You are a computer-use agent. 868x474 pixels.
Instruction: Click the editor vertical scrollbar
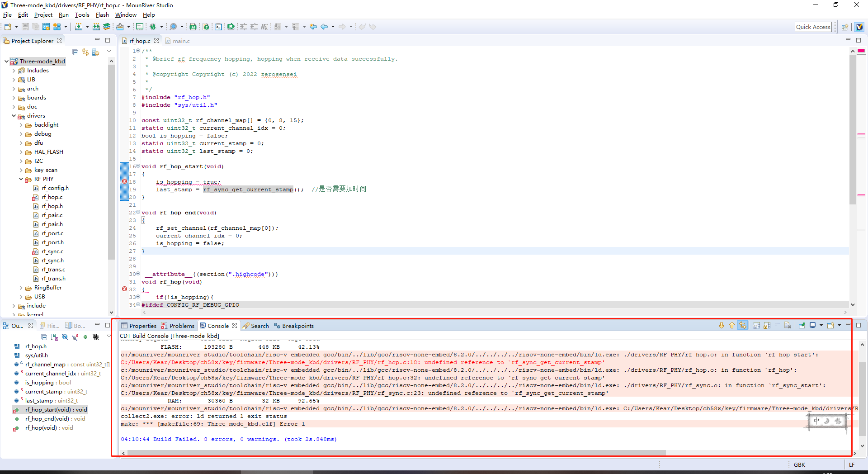coord(853,129)
